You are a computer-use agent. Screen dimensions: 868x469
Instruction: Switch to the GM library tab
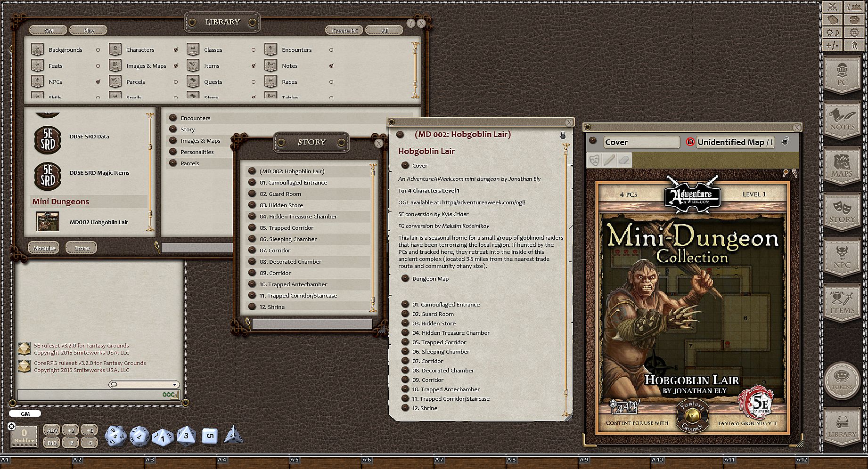49,31
